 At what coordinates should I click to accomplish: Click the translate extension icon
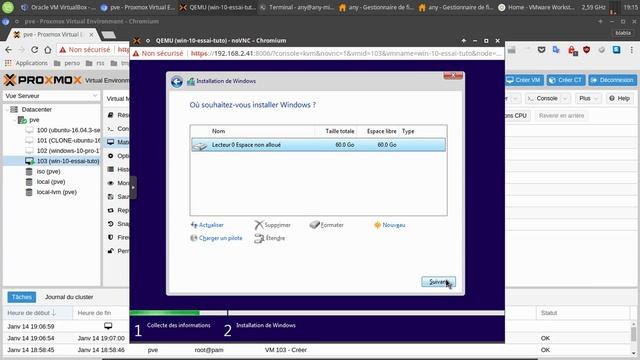click(x=556, y=50)
